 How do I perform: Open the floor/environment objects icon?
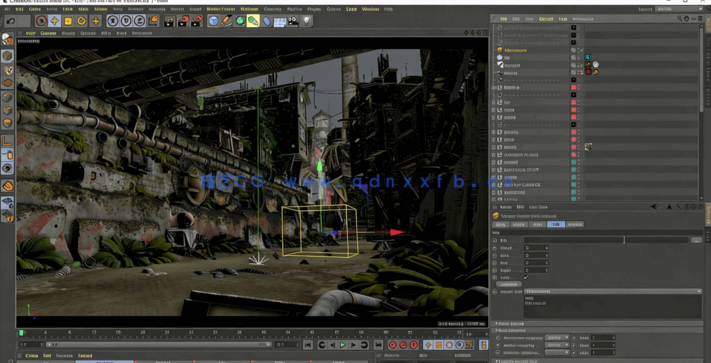coord(280,21)
